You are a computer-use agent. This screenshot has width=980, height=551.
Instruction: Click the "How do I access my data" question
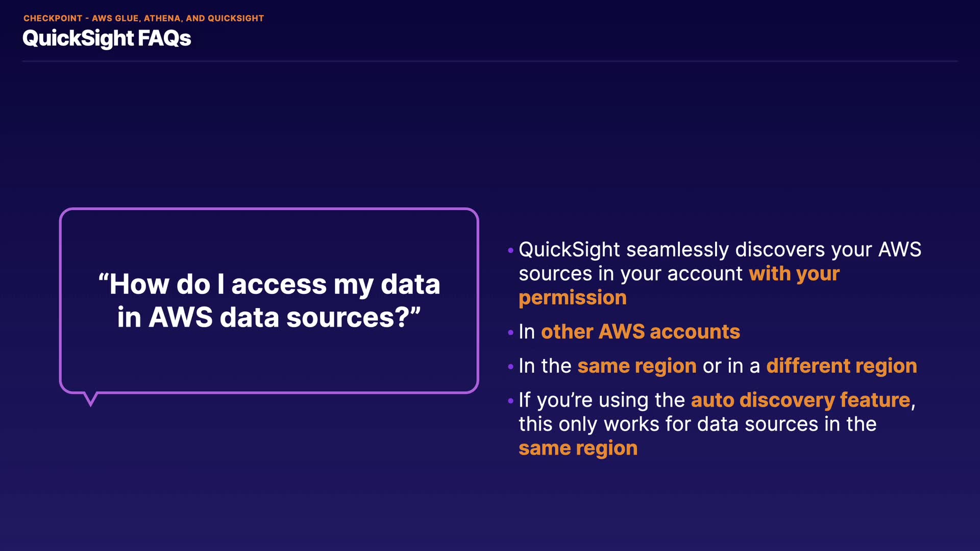click(269, 284)
